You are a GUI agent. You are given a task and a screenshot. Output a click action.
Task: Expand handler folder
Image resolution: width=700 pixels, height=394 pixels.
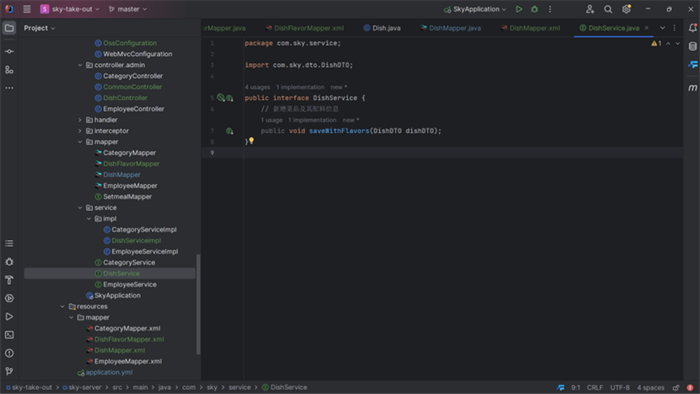coord(80,120)
